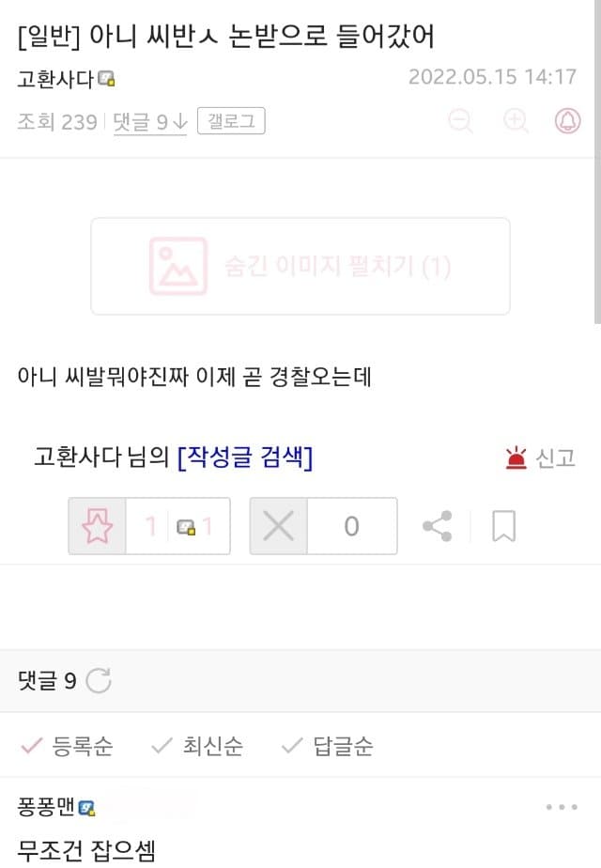
Task: Expand hidden image 숨긴 이미지 펼치기
Action: [x=300, y=266]
